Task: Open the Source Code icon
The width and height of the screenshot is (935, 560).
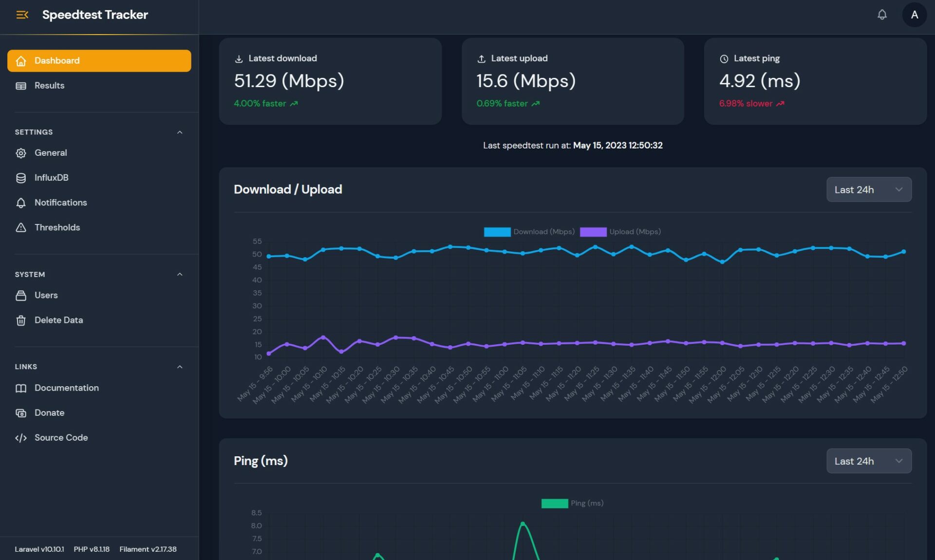Action: 21,437
